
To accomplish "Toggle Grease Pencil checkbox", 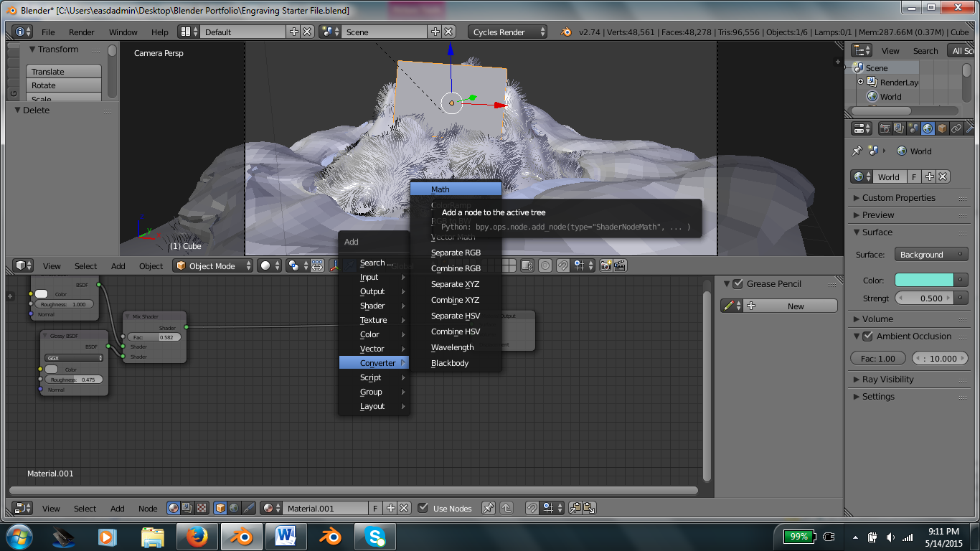I will point(738,283).
